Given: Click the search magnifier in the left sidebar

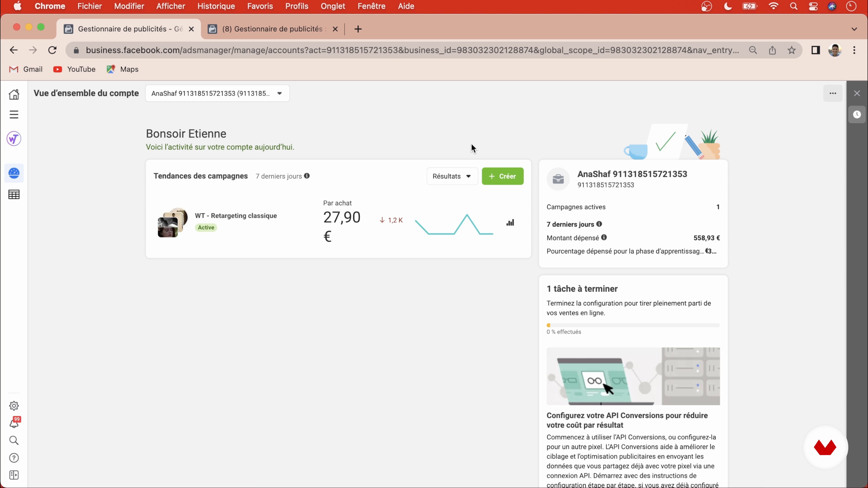Looking at the screenshot, I should (14, 441).
